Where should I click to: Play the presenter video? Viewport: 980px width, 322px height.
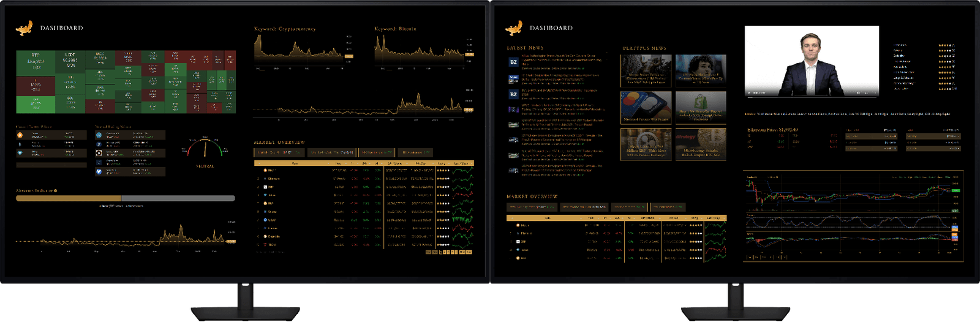(748, 93)
